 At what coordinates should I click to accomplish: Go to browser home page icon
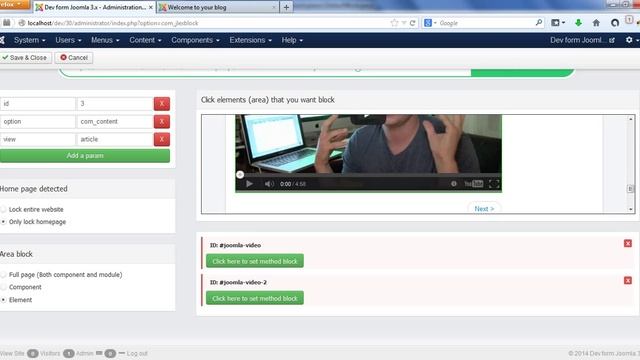pyautogui.click(x=596, y=23)
